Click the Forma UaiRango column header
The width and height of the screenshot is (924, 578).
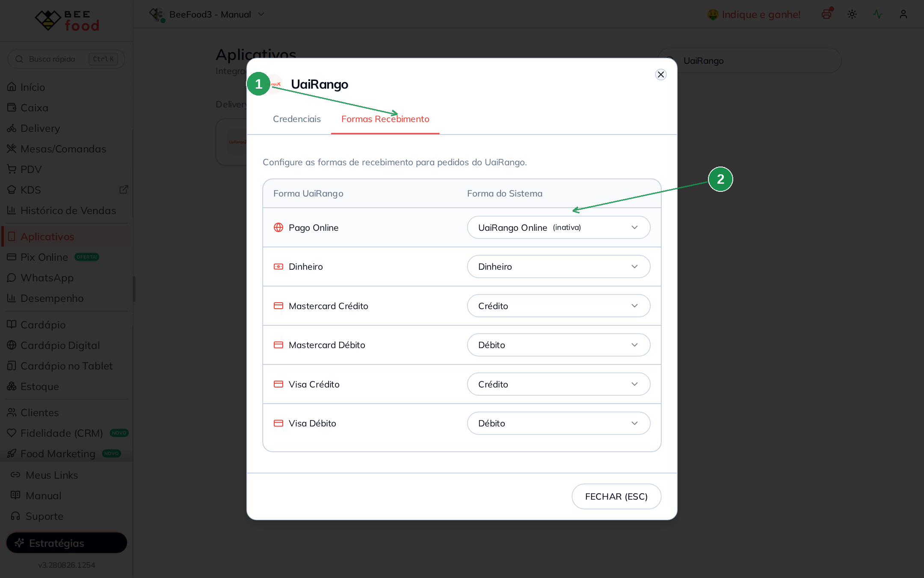tap(308, 194)
